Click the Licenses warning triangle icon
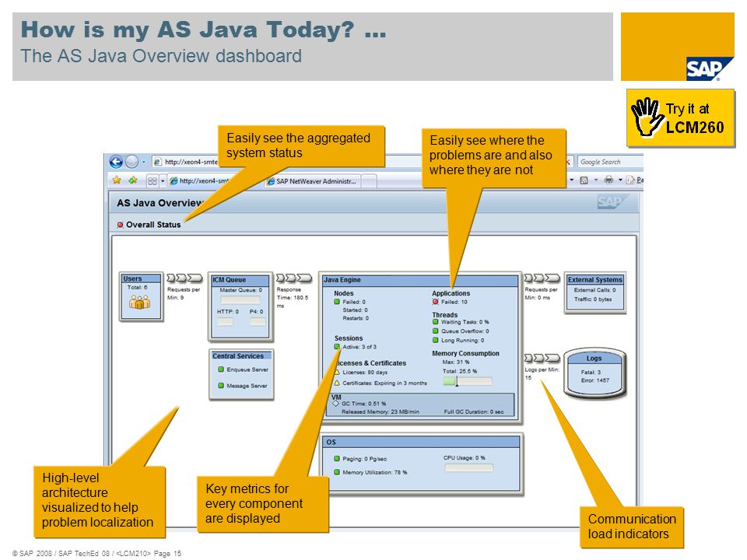The width and height of the screenshot is (747, 560). tap(337, 373)
